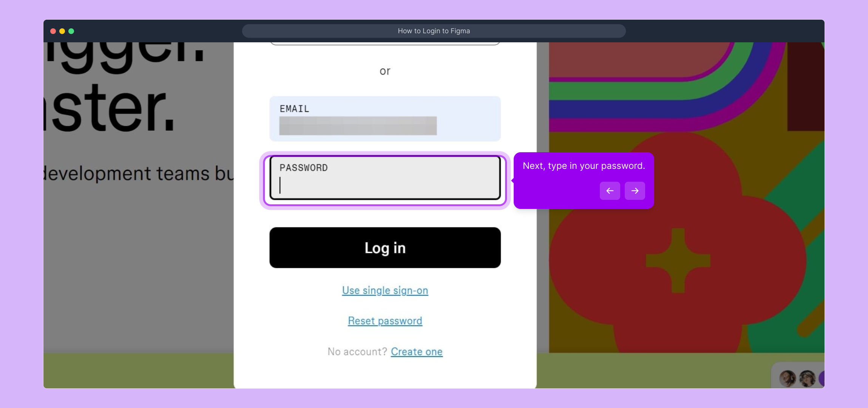Click the first user avatar at bottom right

point(788,378)
